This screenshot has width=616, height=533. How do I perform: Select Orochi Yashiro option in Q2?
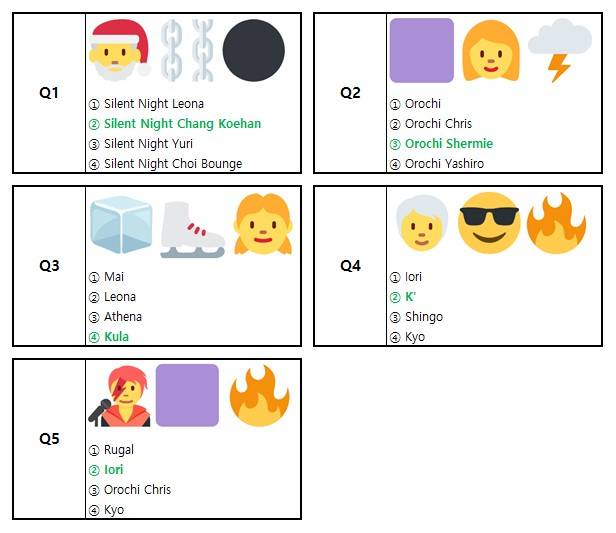(x=444, y=164)
